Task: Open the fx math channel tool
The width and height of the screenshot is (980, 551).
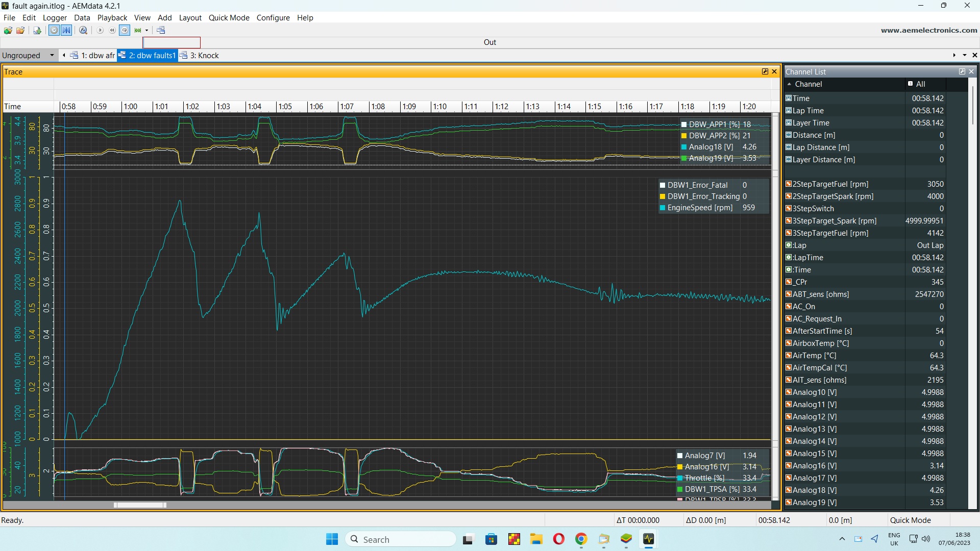Action: pyautogui.click(x=83, y=31)
